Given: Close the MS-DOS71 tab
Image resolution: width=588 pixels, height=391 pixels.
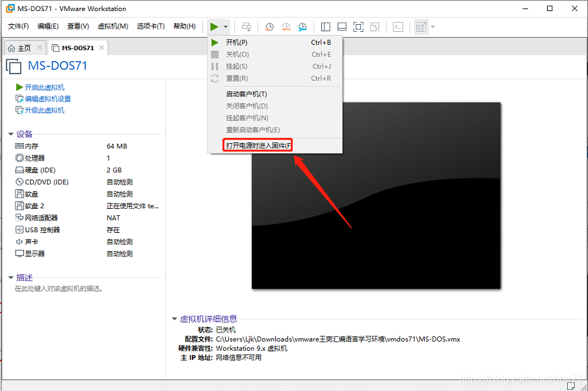Looking at the screenshot, I should tap(101, 47).
